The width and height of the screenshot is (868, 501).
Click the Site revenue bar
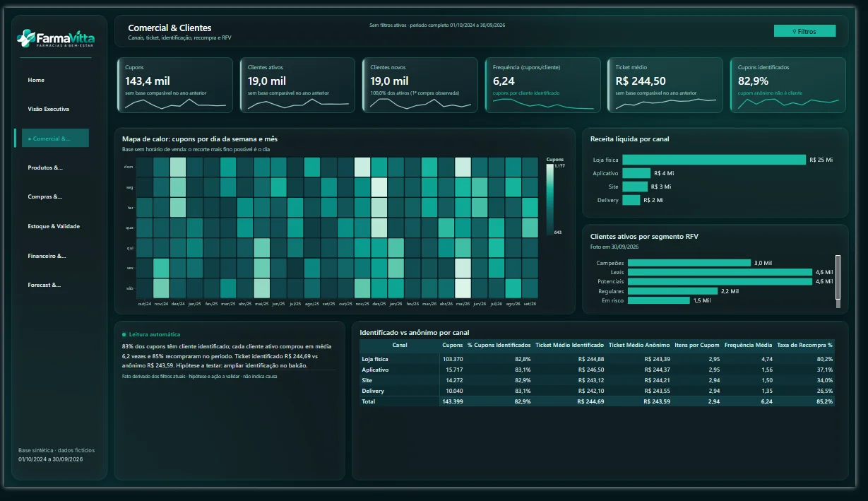click(635, 187)
